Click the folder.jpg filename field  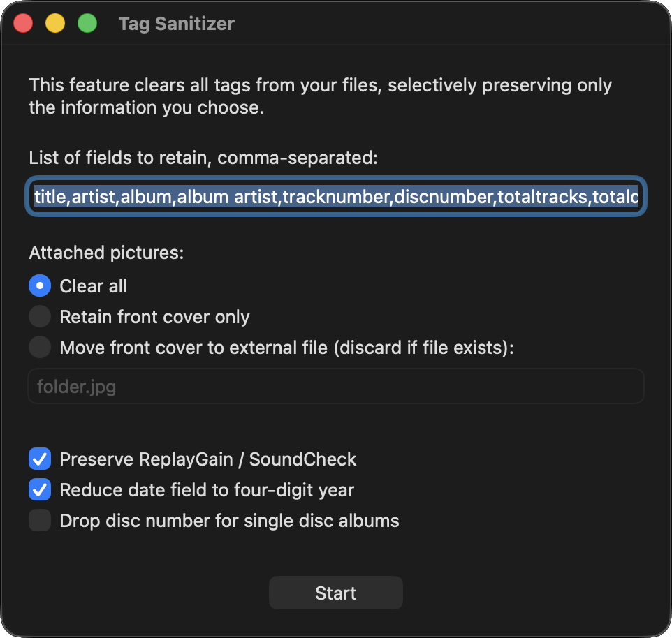[x=335, y=387]
